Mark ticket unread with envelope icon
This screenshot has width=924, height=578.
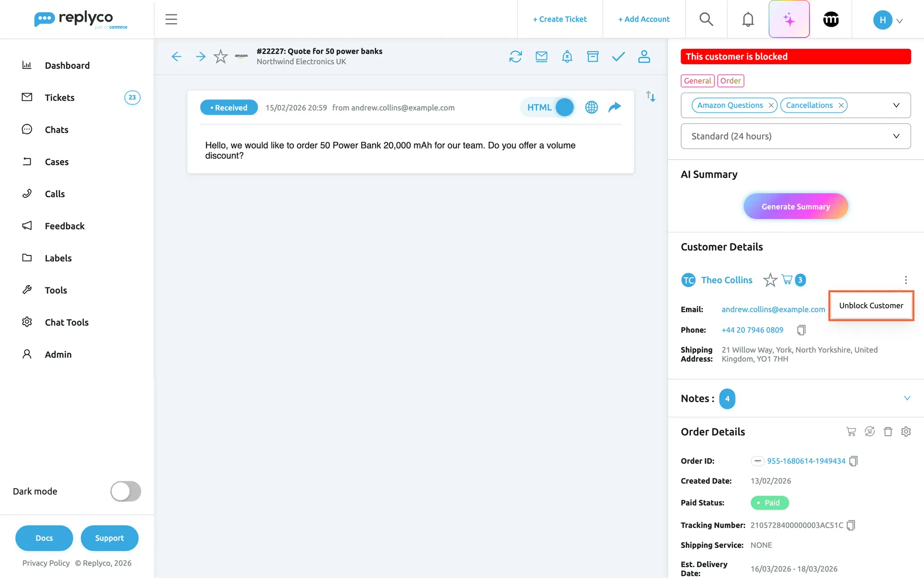tap(541, 57)
